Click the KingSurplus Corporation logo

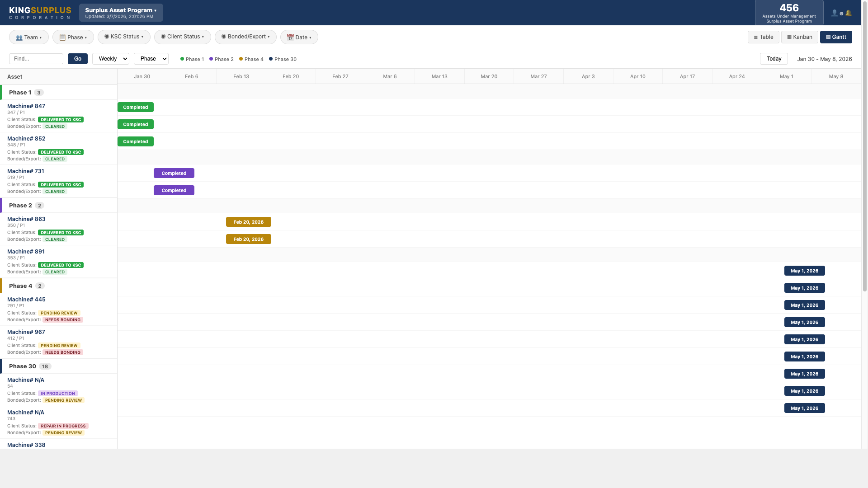coord(40,13)
